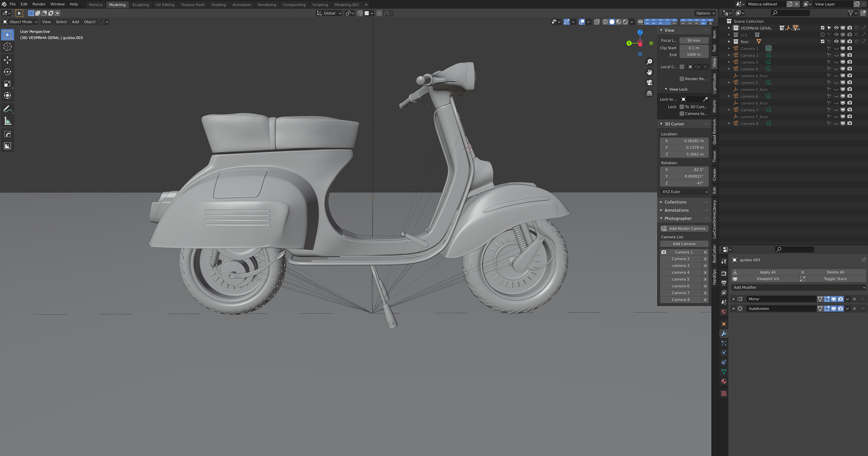The image size is (868, 456).
Task: Open the Add Modifier dropdown
Action: click(798, 287)
